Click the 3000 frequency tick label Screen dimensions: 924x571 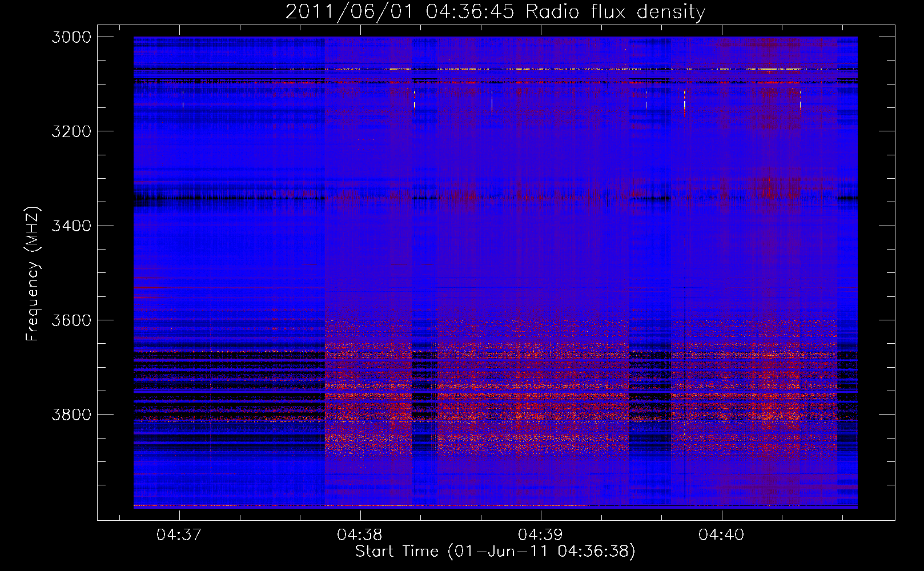71,37
